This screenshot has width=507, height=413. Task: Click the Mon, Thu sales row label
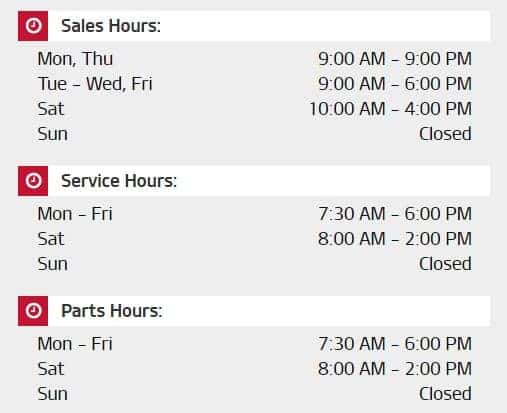pos(75,59)
